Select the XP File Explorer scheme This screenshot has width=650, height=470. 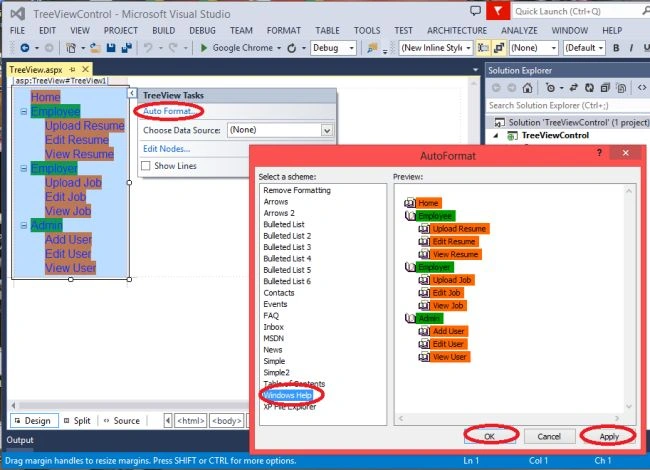point(290,407)
